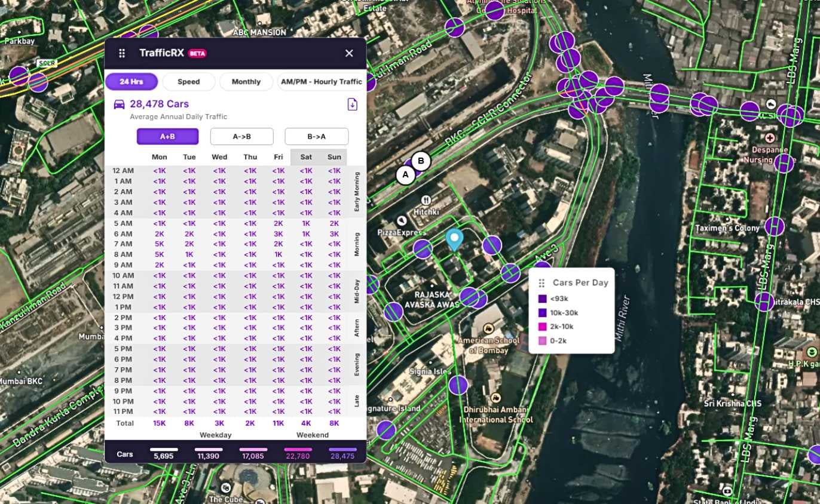Select the 24 Hrs tab

(x=131, y=82)
